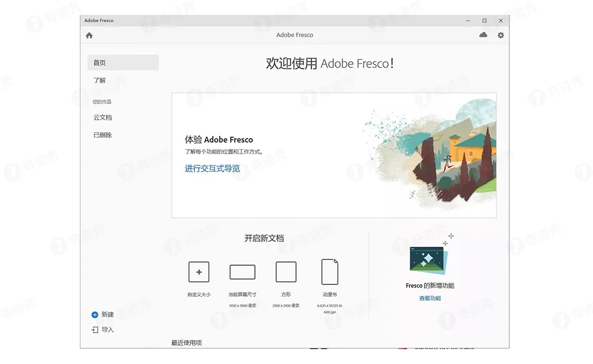
Task: View new features via 查看功能 link
Action: (x=429, y=297)
